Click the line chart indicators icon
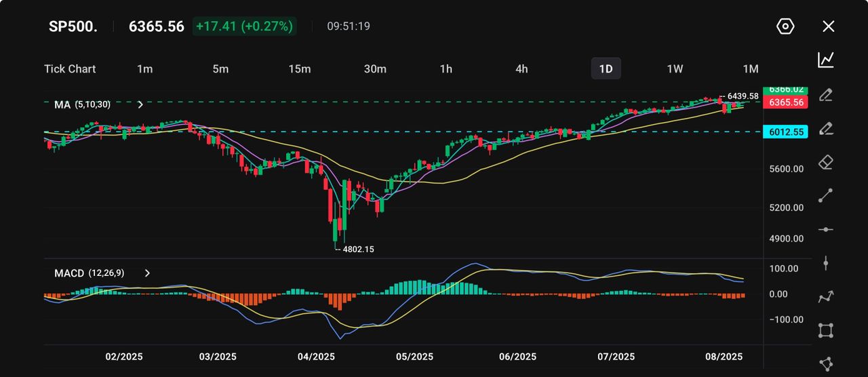Image resolution: width=868 pixels, height=377 pixels. point(825,60)
